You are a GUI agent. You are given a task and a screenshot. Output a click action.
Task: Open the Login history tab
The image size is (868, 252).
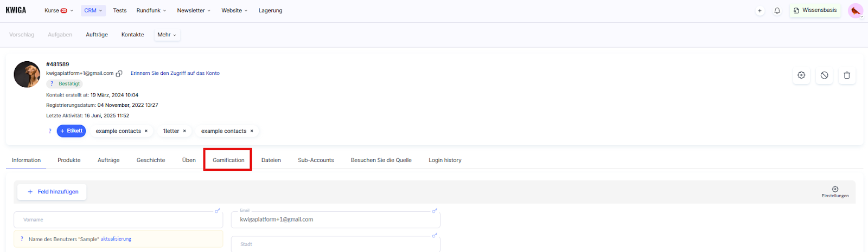pos(445,160)
